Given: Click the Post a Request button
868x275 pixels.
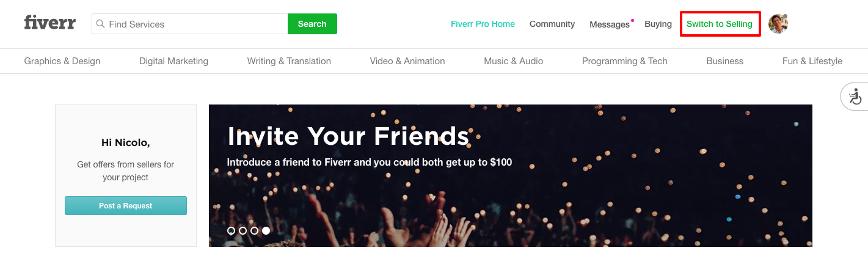Looking at the screenshot, I should 126,206.
